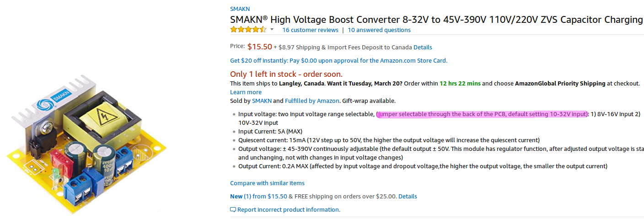Click SMAKN seller link in Sold by

click(x=262, y=101)
